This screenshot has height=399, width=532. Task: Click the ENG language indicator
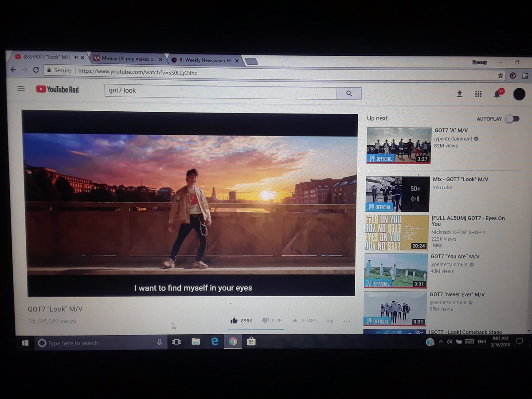(x=482, y=342)
